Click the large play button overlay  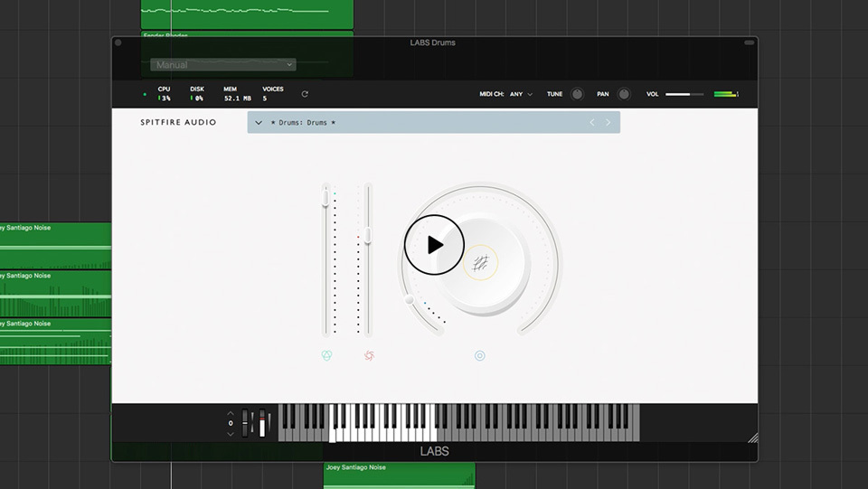coord(434,244)
